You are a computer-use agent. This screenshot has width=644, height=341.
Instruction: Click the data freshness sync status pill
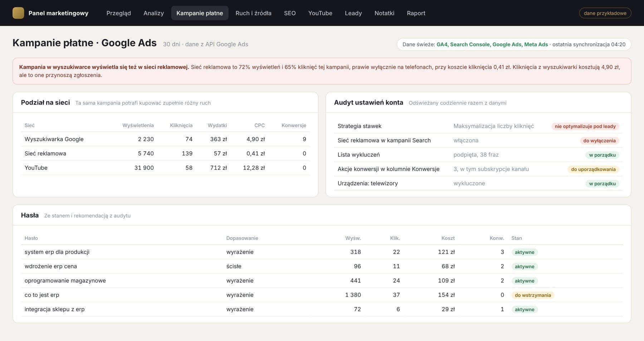pyautogui.click(x=514, y=44)
